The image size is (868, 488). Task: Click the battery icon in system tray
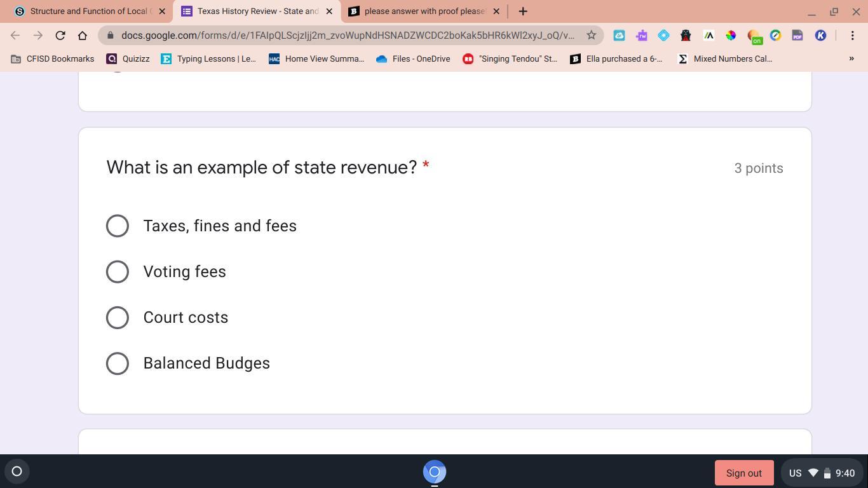coord(827,473)
